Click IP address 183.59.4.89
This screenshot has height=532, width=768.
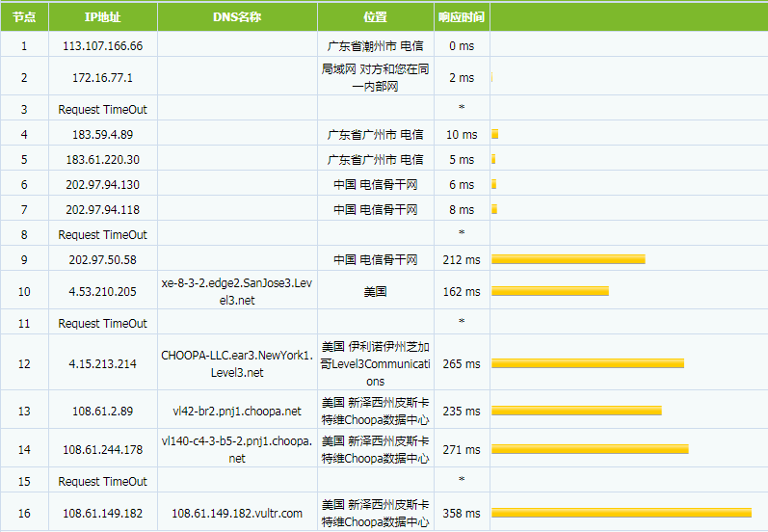tap(102, 135)
